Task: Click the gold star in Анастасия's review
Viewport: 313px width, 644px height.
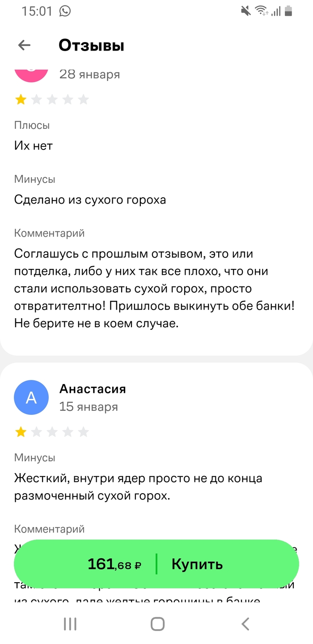Action: [21, 432]
